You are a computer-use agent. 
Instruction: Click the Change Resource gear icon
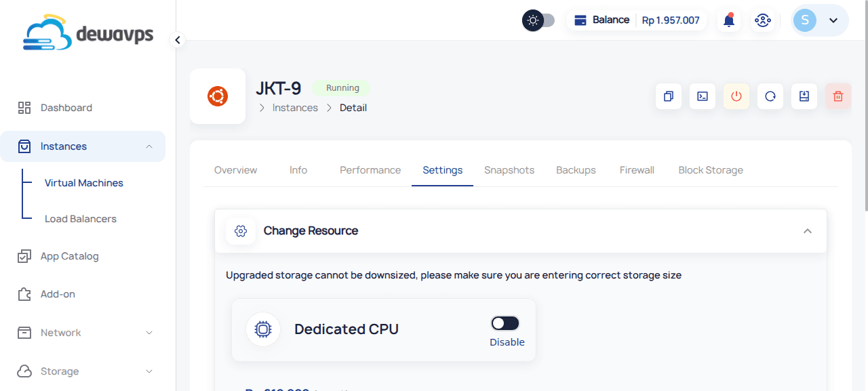240,230
